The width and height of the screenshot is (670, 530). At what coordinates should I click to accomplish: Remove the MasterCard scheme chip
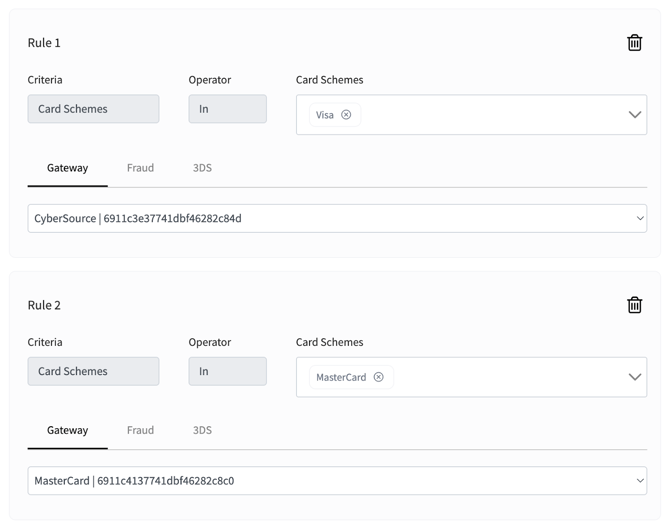click(x=378, y=377)
